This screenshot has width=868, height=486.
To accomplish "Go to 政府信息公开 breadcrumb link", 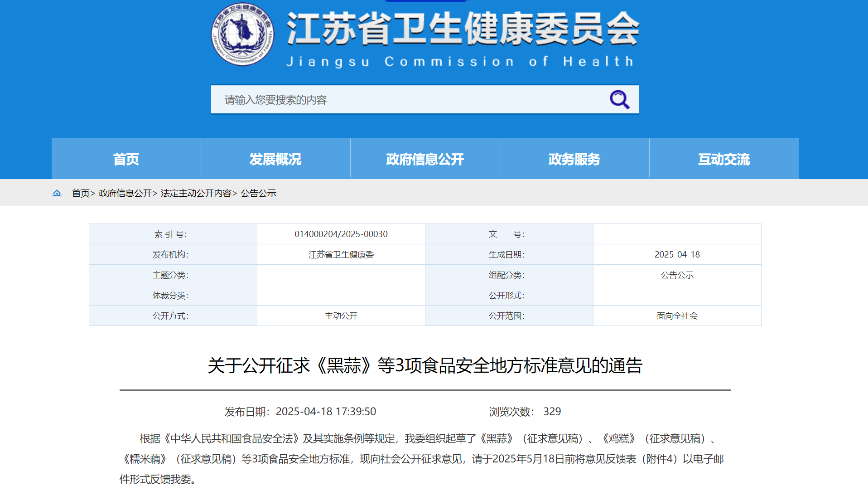I will [x=125, y=193].
